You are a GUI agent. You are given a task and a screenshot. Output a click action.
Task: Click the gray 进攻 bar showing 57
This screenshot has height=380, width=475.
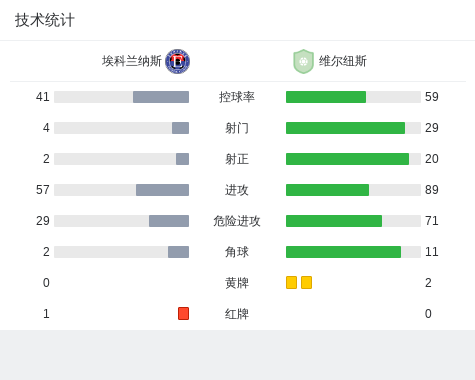point(162,190)
